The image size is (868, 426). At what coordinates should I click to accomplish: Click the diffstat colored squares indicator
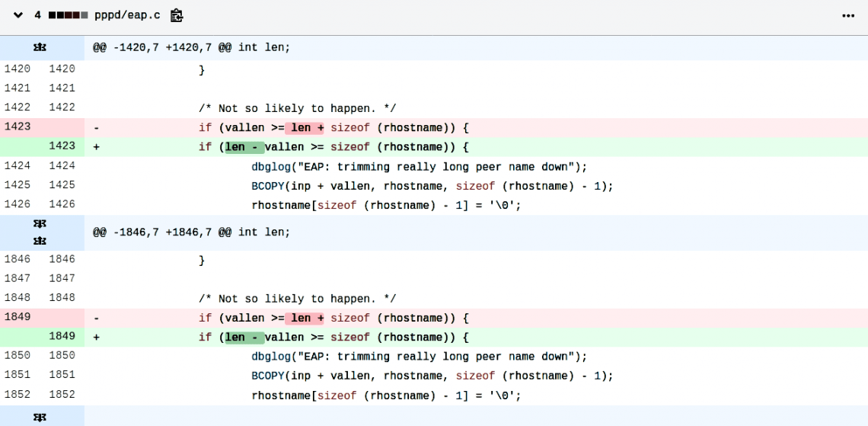[69, 15]
